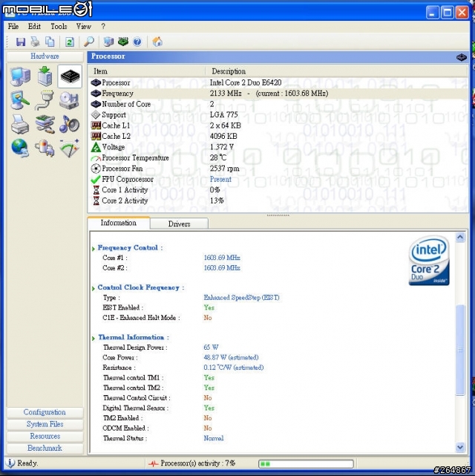Open the System Files panel section
The image size is (475, 476).
[45, 424]
